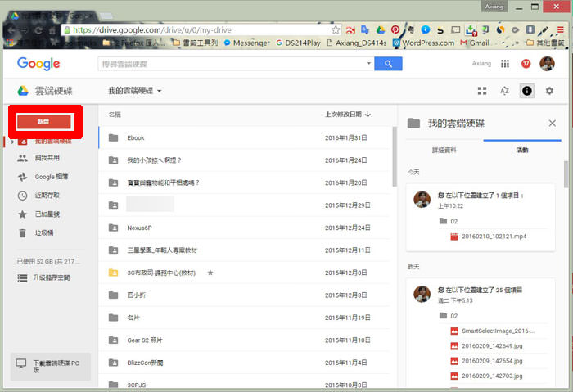Image resolution: width=573 pixels, height=392 pixels.
Task: Click the blue search button
Action: 388,64
